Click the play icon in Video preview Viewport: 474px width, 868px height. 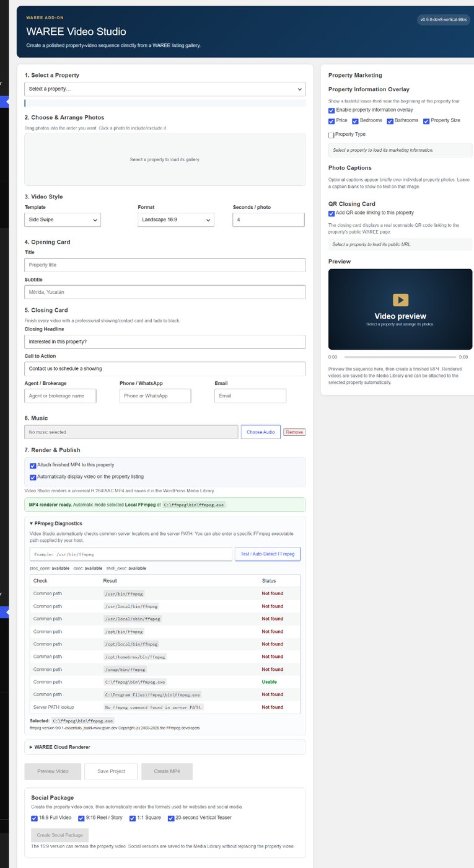point(400,300)
